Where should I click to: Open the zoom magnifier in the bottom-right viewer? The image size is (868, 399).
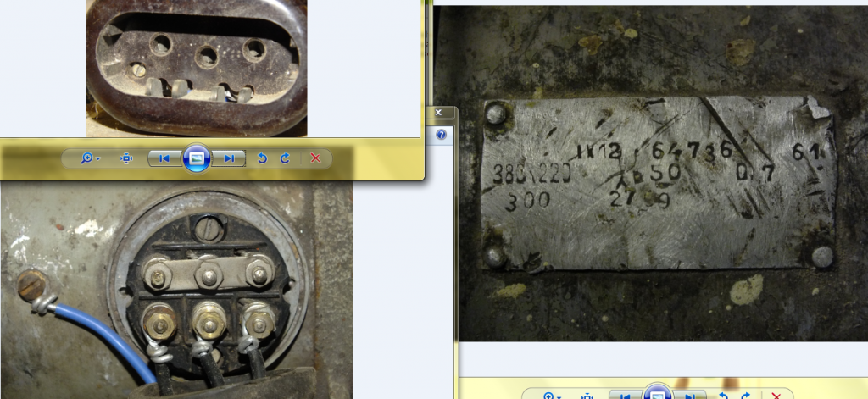click(x=548, y=396)
